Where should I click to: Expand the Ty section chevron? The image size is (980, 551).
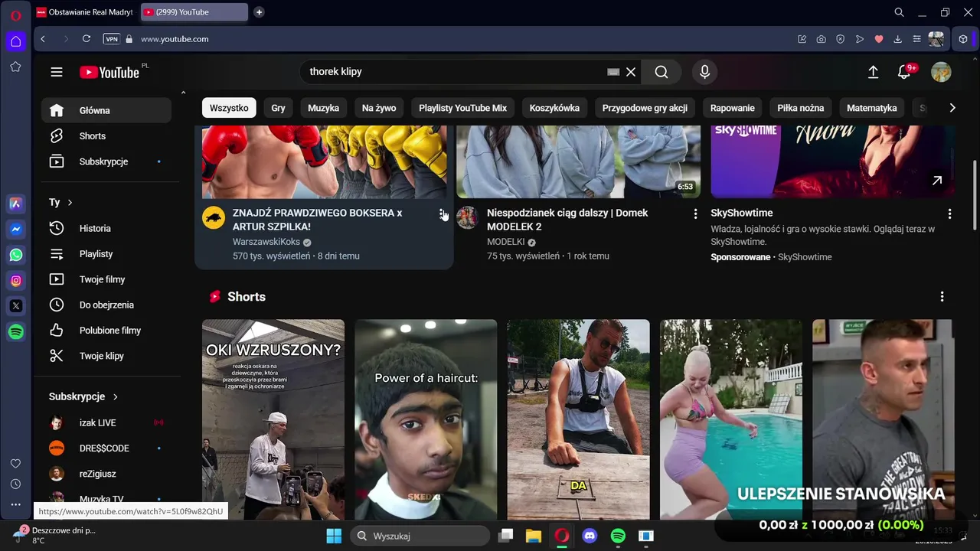(70, 203)
